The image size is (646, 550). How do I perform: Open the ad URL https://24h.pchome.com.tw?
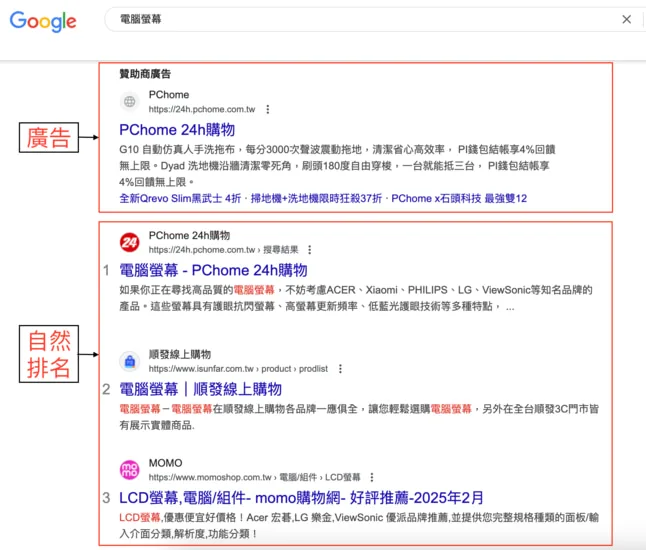(x=202, y=109)
